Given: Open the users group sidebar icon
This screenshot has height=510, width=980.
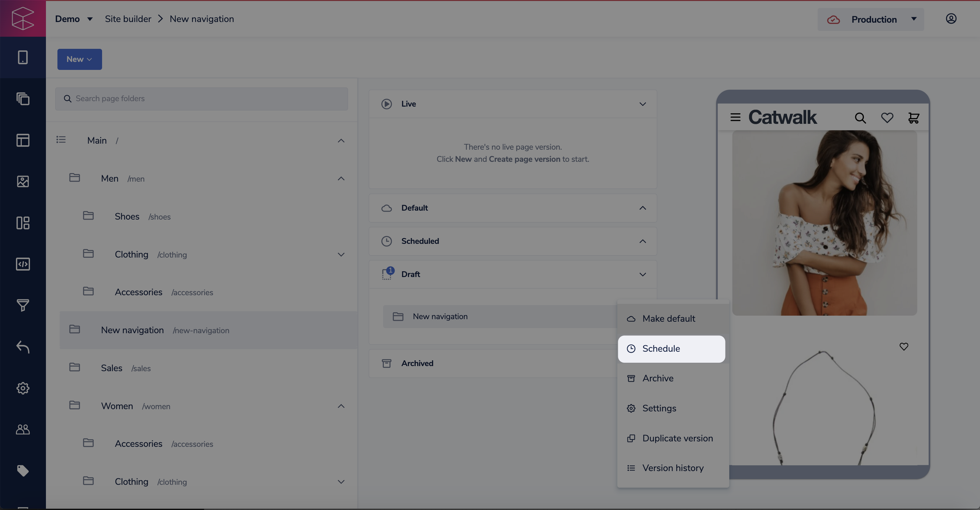Looking at the screenshot, I should click(23, 429).
